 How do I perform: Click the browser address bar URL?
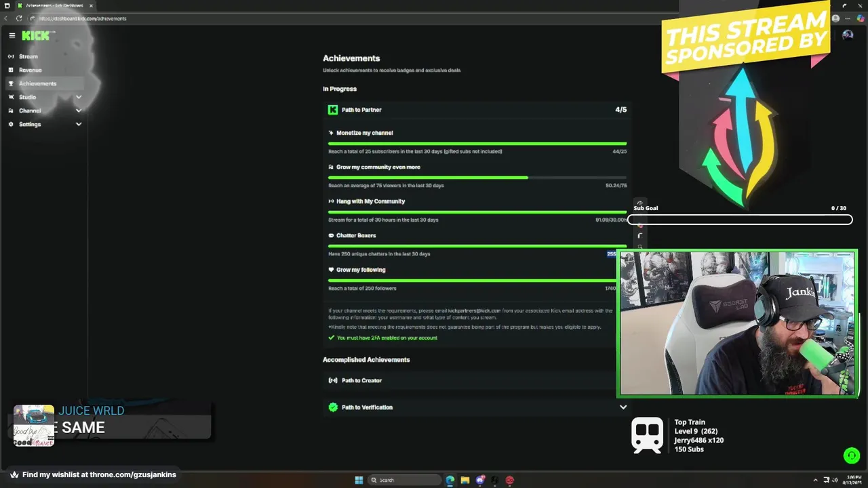point(83,18)
